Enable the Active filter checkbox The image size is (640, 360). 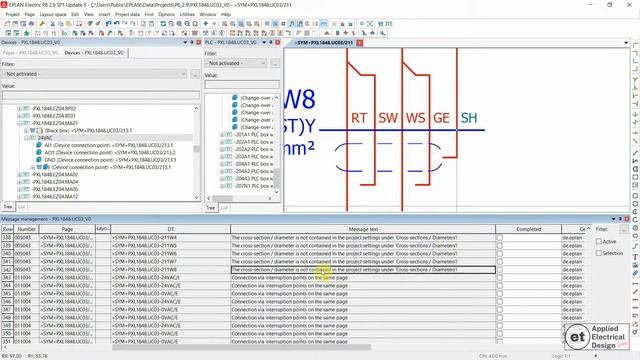pyautogui.click(x=599, y=242)
